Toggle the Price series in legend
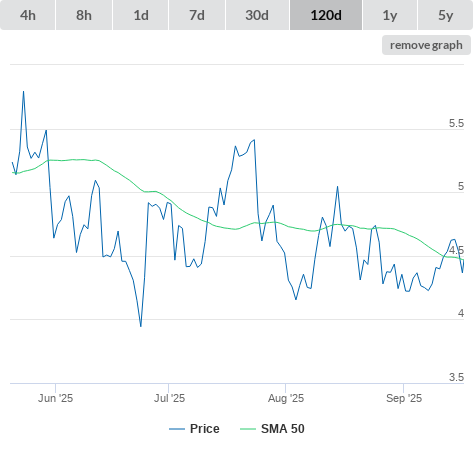This screenshot has width=474, height=455. (x=205, y=429)
